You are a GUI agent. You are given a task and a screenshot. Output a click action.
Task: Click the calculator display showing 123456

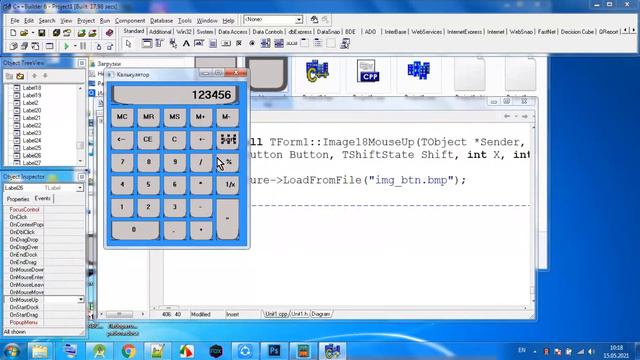[174, 95]
